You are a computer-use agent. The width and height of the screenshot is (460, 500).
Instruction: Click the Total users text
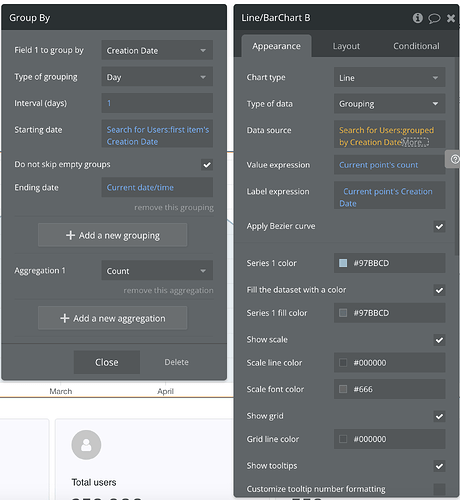pos(94,482)
